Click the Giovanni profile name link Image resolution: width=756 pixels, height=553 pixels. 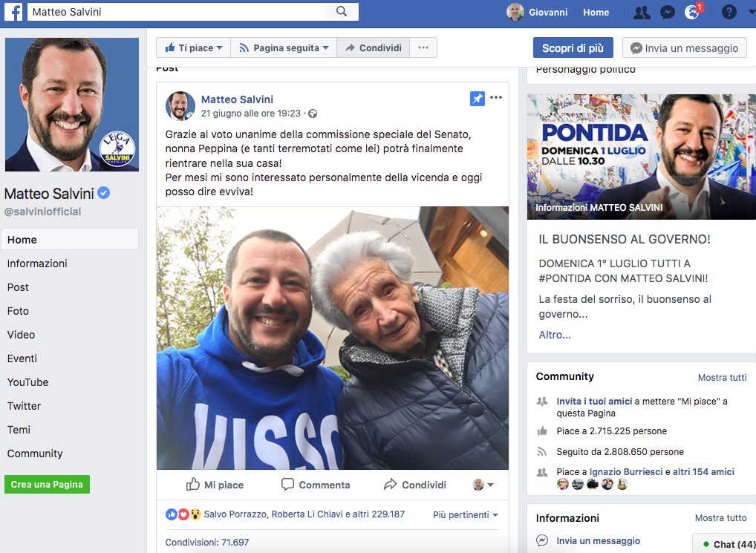coord(548,12)
